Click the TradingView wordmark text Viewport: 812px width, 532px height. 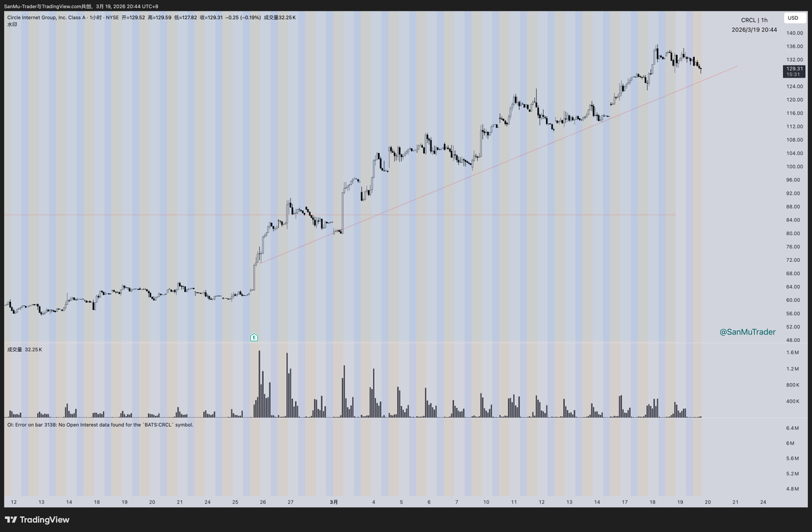coord(45,520)
